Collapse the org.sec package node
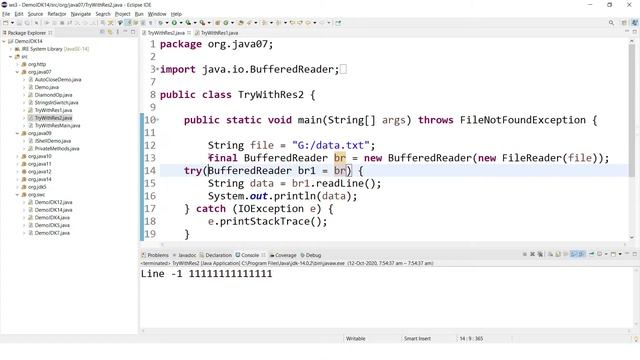This screenshot has height=360, width=640. (x=18, y=195)
